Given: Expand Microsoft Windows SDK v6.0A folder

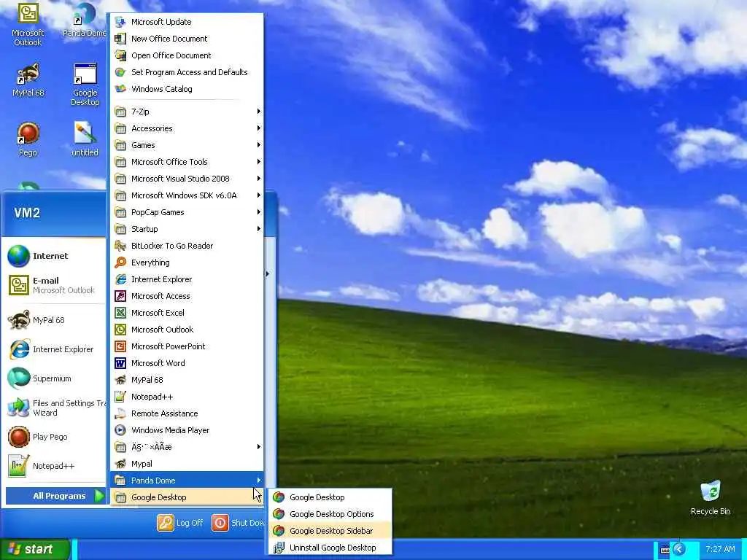Looking at the screenshot, I should [x=187, y=195].
